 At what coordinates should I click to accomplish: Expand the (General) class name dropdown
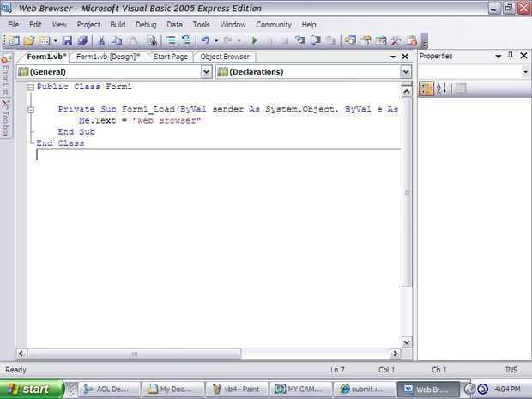206,72
